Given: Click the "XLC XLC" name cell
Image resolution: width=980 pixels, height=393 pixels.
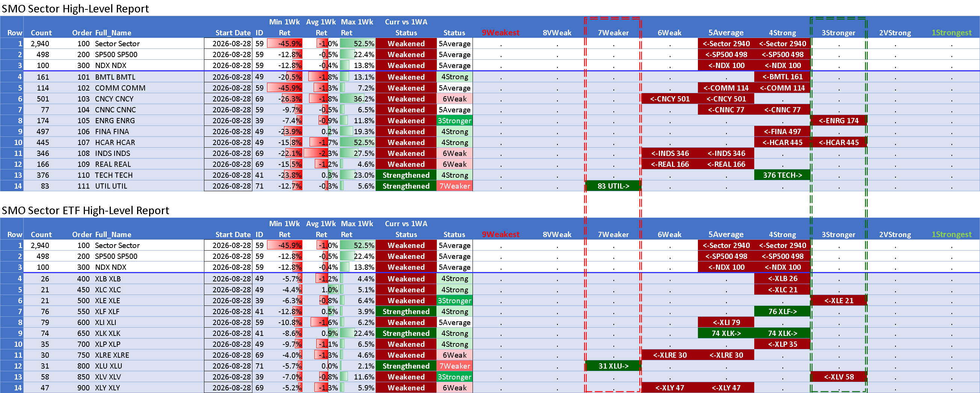Looking at the screenshot, I should pos(108,290).
